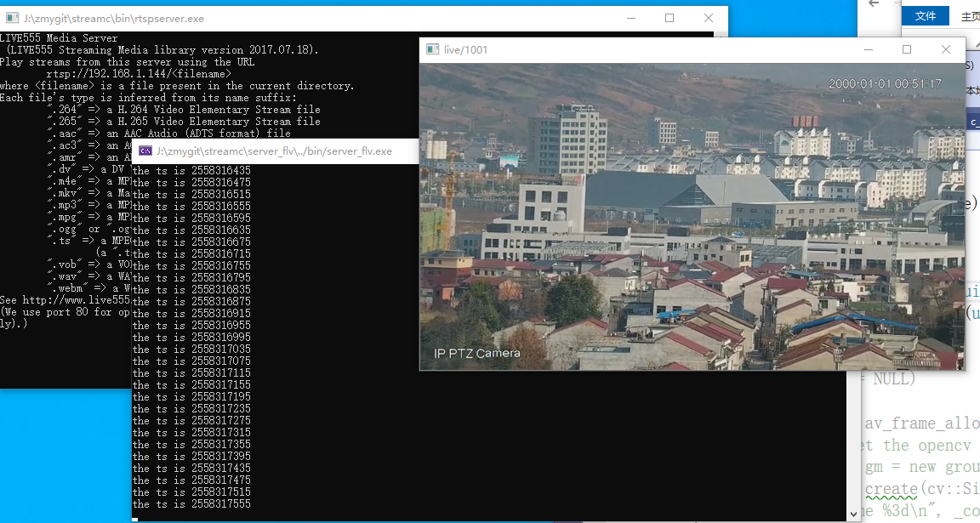Click the rtspserver.exe window title text
The image size is (980, 523).
tap(114, 19)
